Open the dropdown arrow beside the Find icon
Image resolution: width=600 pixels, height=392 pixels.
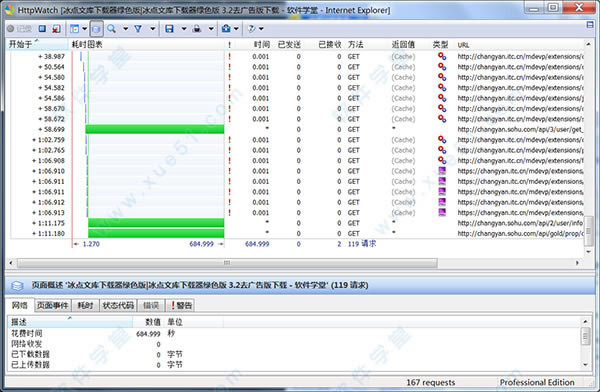click(x=126, y=29)
